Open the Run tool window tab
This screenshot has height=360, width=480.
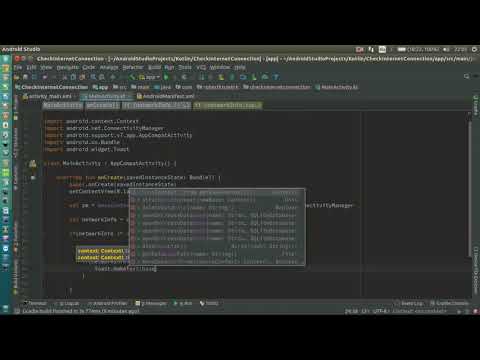coord(183,303)
